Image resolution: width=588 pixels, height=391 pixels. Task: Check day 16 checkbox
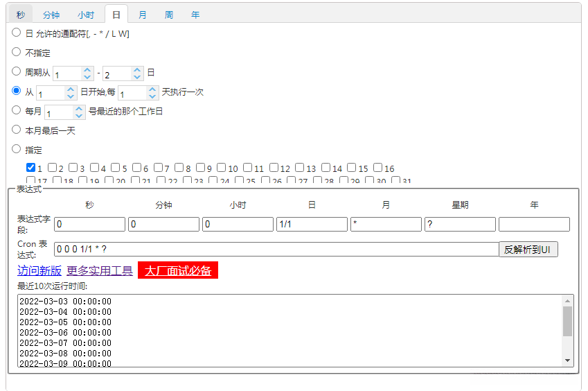378,167
